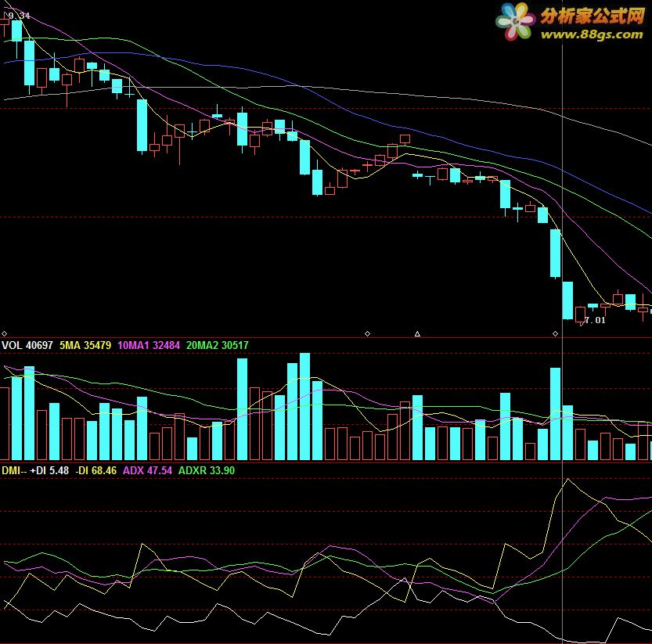652x644 pixels.
Task: Click the triangle marker below the price chart
Action: pyautogui.click(x=417, y=334)
